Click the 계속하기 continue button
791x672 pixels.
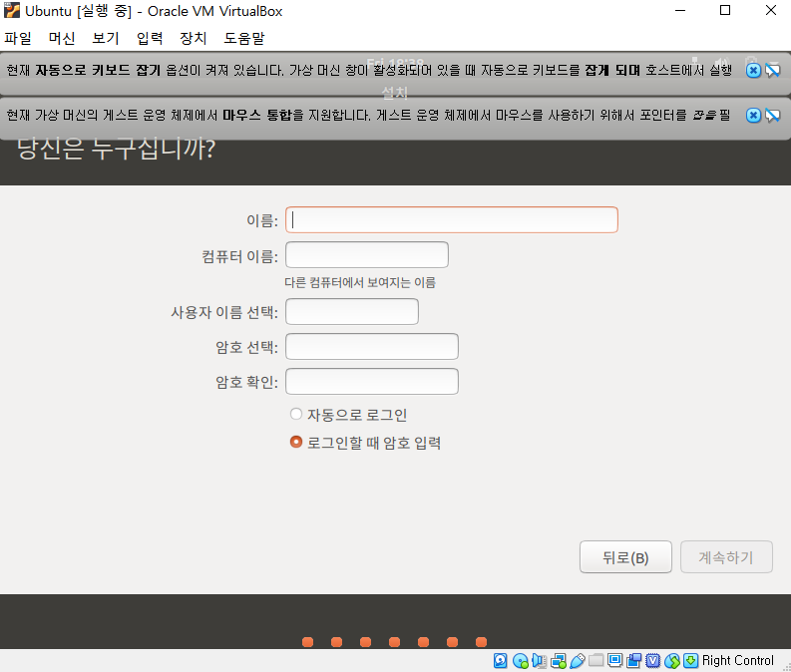[x=726, y=557]
